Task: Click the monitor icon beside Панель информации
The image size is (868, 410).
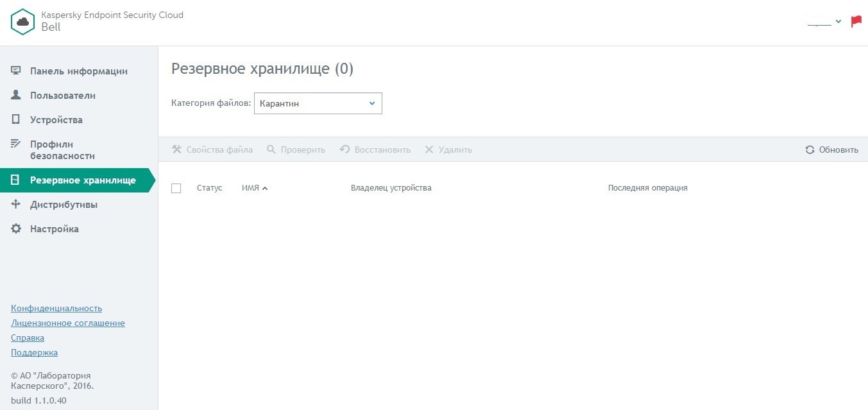Action: pyautogui.click(x=16, y=71)
